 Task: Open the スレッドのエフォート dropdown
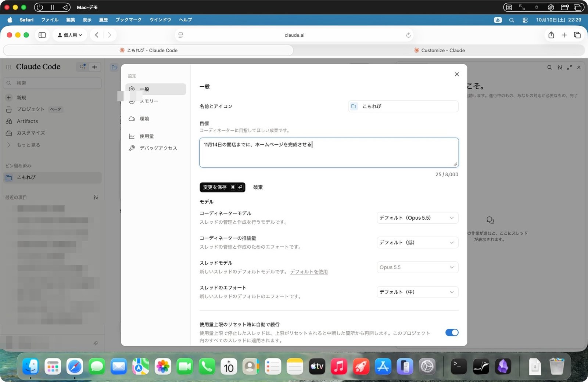point(417,292)
